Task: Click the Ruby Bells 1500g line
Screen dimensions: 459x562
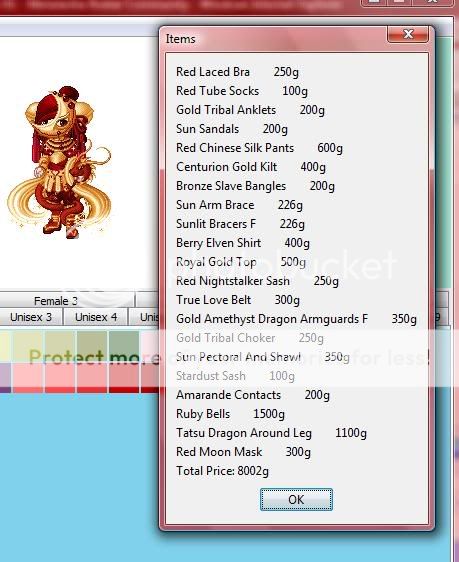Action: 230,414
